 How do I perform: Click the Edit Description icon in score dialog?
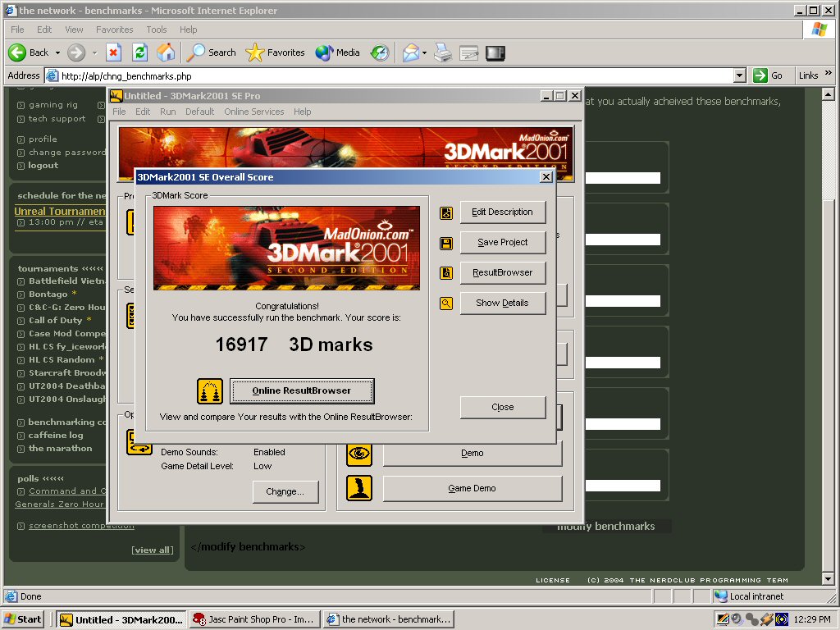(446, 213)
